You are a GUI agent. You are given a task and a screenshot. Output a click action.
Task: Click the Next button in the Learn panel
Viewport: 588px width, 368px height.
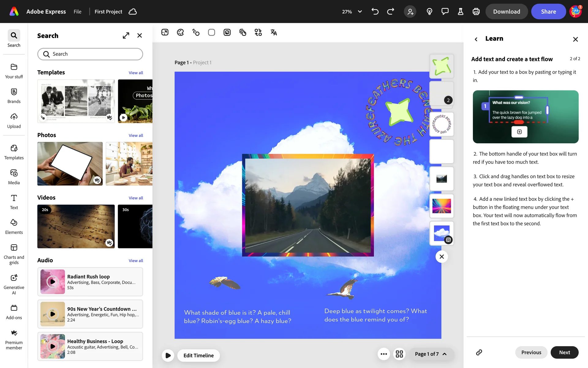coord(564,352)
